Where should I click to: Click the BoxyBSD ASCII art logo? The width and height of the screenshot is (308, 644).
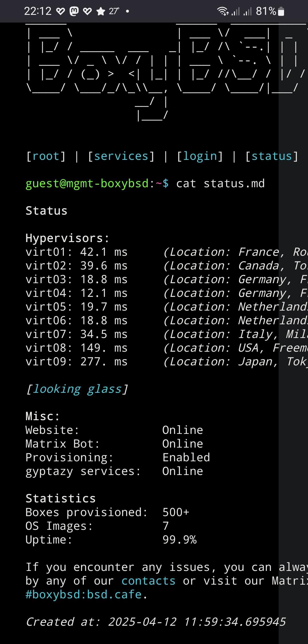pyautogui.click(x=167, y=73)
